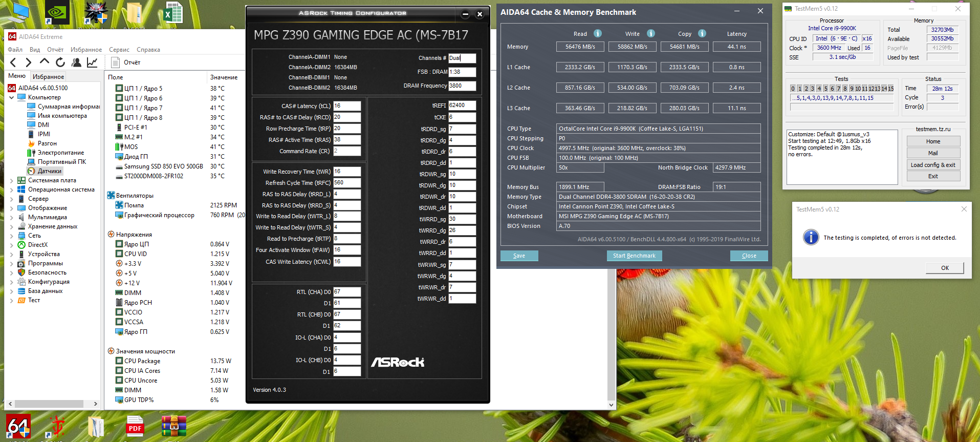980x442 pixels.
Task: Switch to the Меню sidebar tab
Action: (17, 76)
